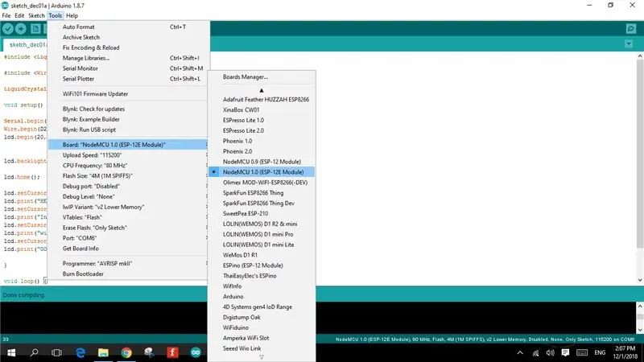Open Google Chrome from the taskbar
Viewport: 644px width, 362px height.
(x=126, y=352)
